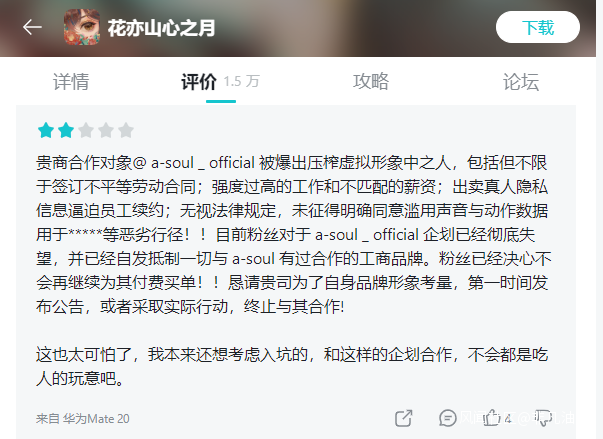This screenshot has height=439, width=603.
Task: Select the 评价 reviews tab
Action: [x=199, y=81]
